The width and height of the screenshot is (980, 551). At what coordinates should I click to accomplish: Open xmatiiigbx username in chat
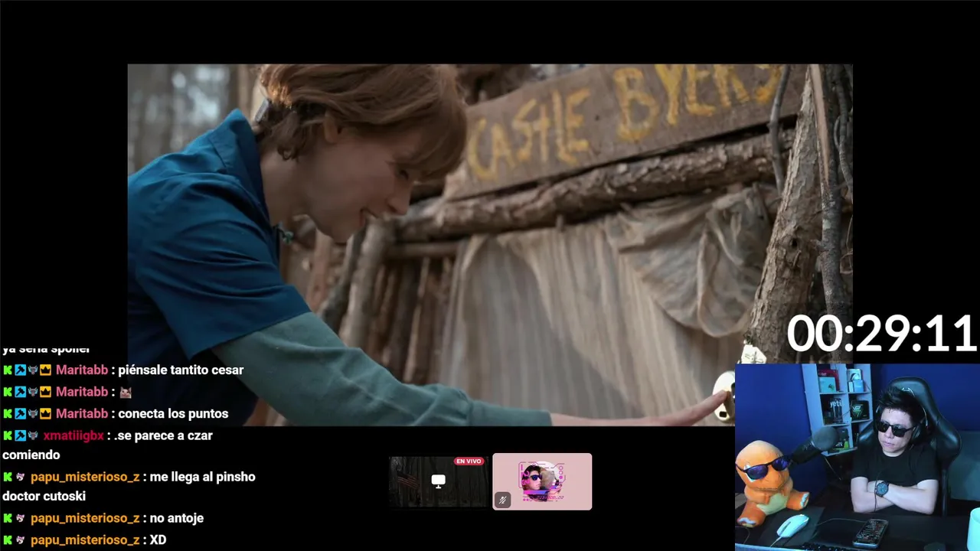[73, 435]
